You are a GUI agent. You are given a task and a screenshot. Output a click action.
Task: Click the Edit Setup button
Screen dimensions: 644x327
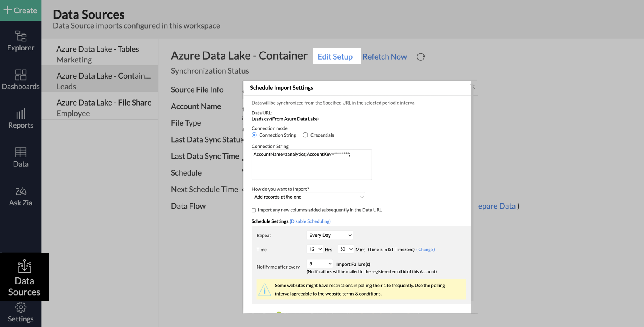tap(335, 57)
